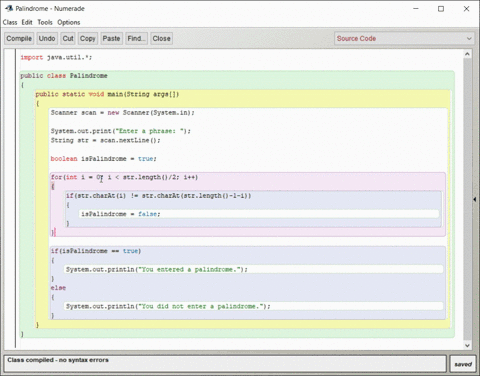
Task: Open the Class menu
Action: point(10,22)
